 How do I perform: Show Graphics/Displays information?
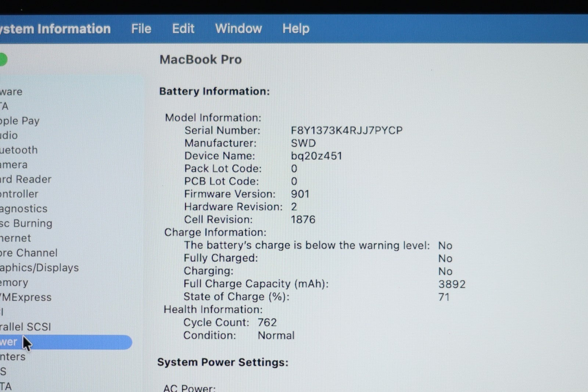click(x=39, y=268)
